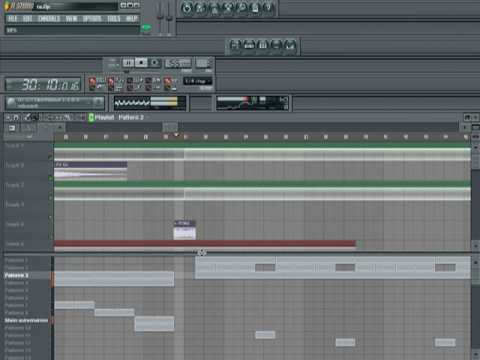Open the global snap dropdown

coord(198,81)
